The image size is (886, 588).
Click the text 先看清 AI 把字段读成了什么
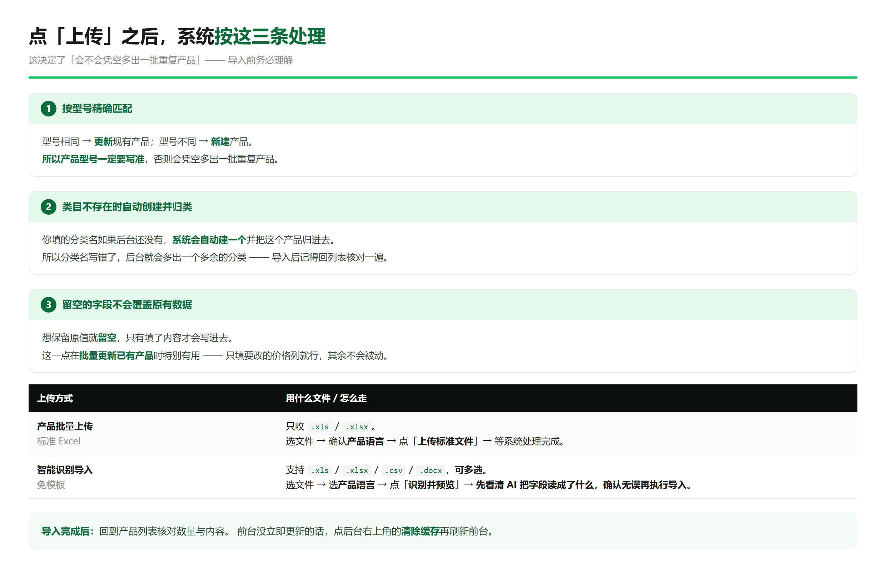coord(535,485)
